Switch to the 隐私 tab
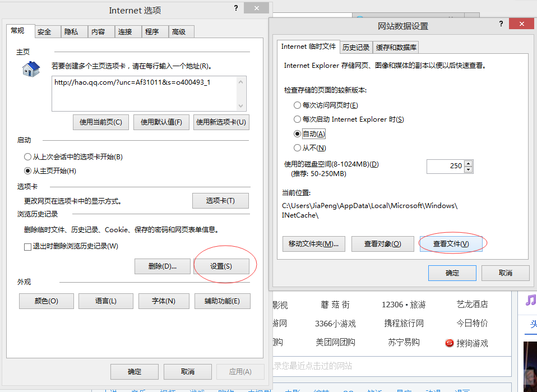 tap(75, 32)
